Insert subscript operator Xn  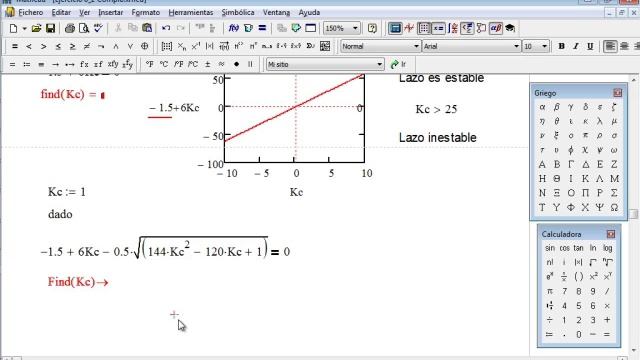(x=182, y=46)
